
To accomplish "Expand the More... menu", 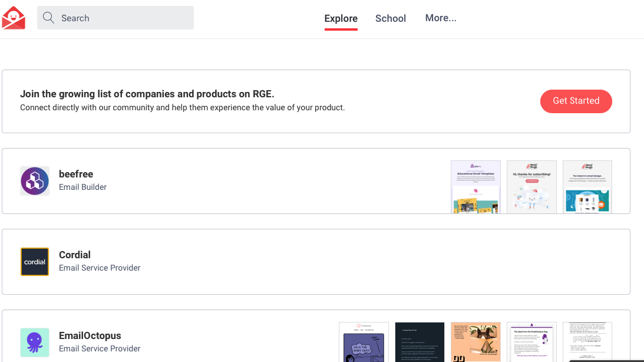I will [441, 18].
